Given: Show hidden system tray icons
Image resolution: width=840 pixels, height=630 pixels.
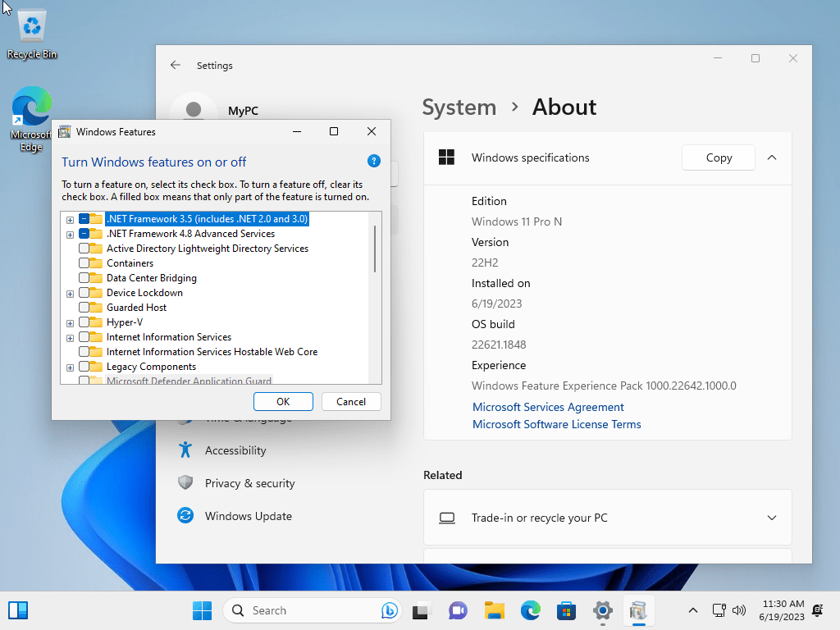Looking at the screenshot, I should (692, 610).
